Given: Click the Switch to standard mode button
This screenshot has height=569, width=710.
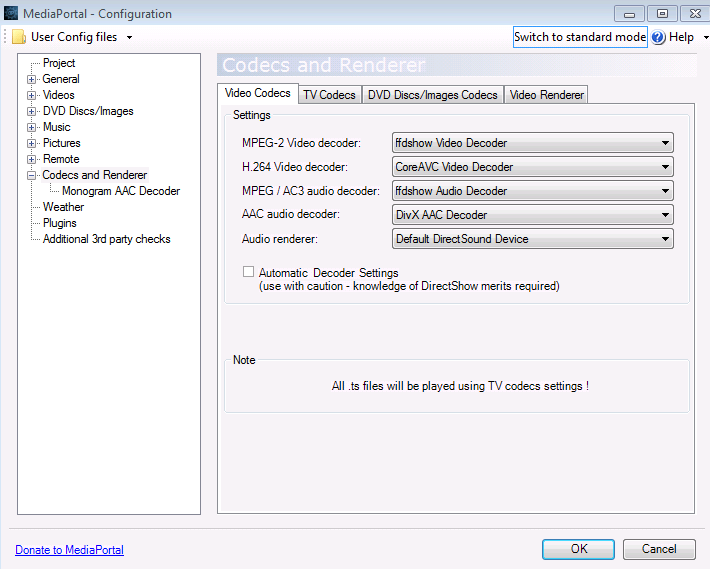Looking at the screenshot, I should click(x=580, y=37).
